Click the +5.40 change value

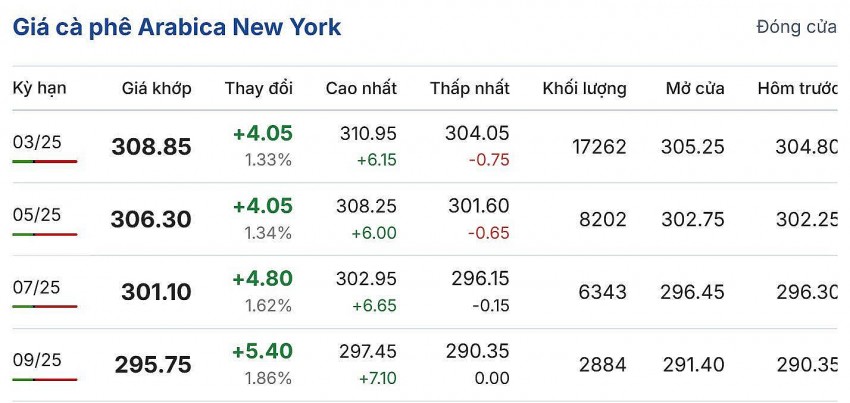point(262,352)
